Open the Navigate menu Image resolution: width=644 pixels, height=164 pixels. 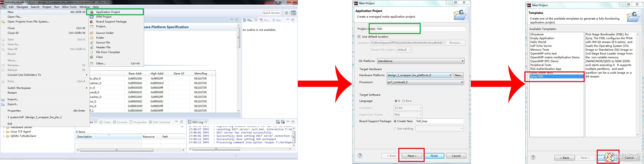pos(22,7)
